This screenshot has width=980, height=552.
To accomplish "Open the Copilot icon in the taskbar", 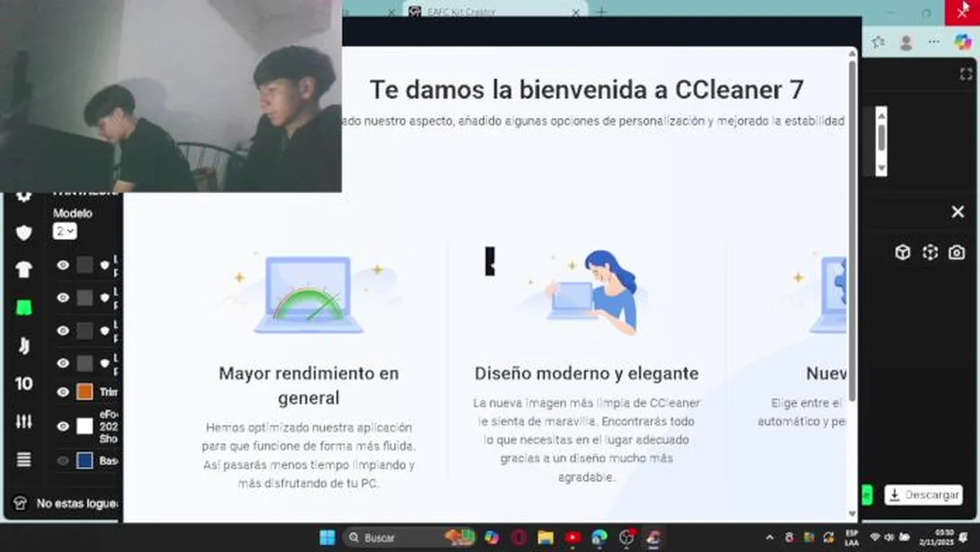I will point(492,537).
